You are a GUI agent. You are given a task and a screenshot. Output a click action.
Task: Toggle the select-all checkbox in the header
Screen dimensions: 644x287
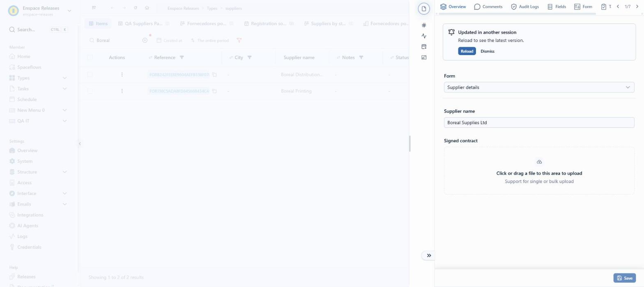click(x=90, y=58)
